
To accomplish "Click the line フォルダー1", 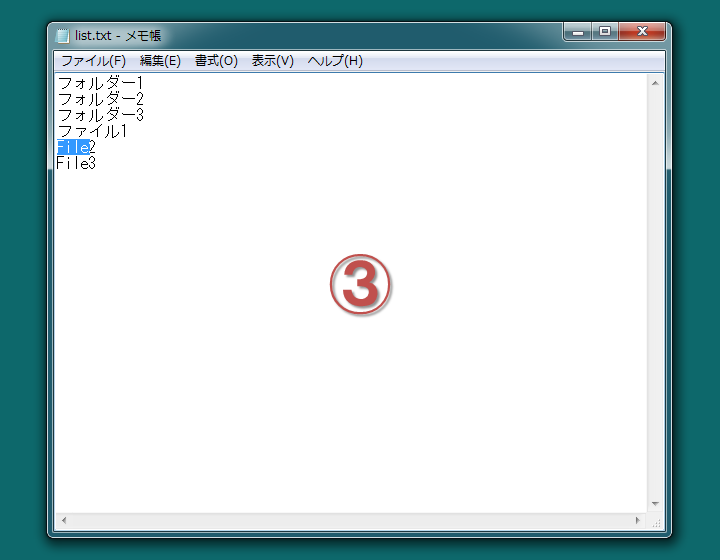I will tap(101, 83).
